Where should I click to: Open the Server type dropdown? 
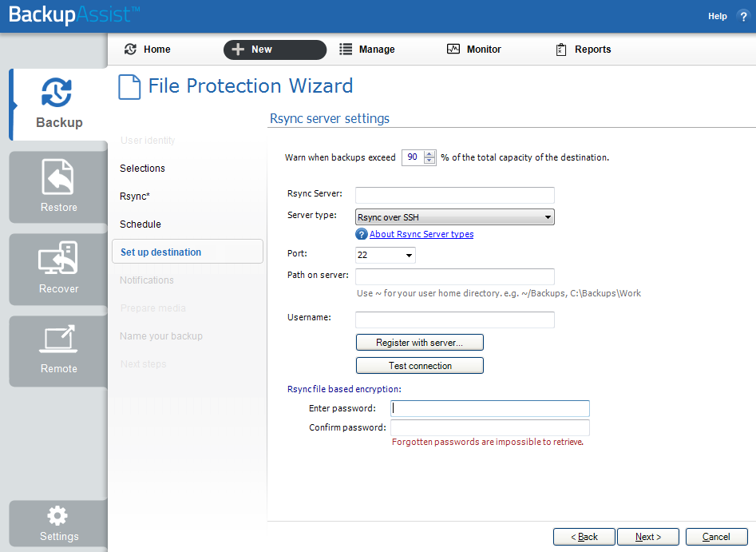455,217
